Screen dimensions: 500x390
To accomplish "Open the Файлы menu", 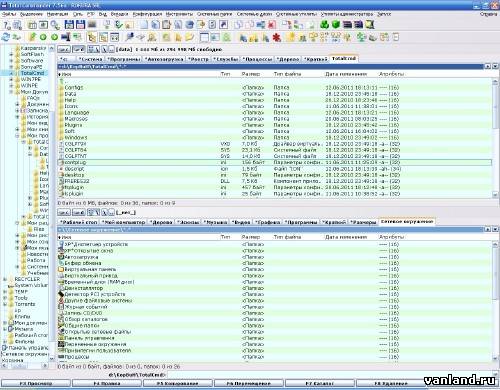I will coord(9,14).
